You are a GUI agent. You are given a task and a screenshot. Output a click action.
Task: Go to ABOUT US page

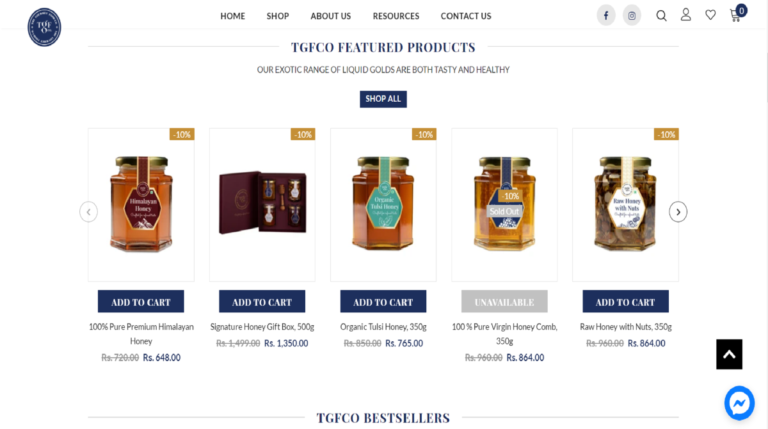coord(331,16)
